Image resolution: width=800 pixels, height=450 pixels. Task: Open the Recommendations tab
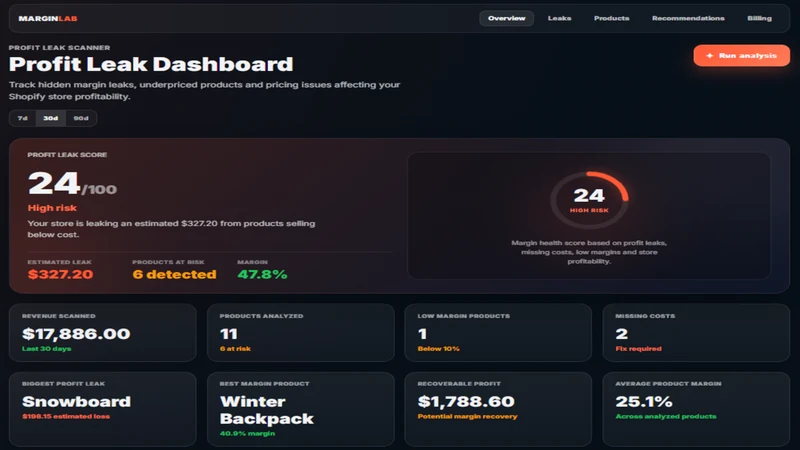(x=688, y=18)
